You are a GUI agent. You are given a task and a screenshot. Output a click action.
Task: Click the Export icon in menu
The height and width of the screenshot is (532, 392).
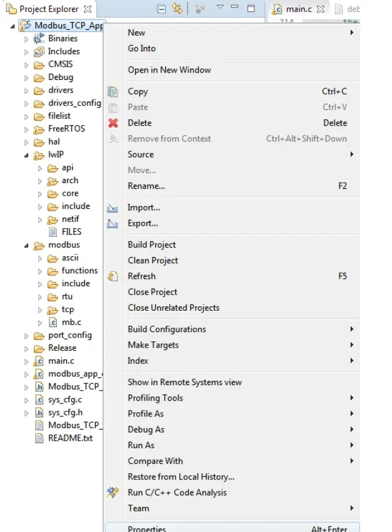click(x=113, y=224)
